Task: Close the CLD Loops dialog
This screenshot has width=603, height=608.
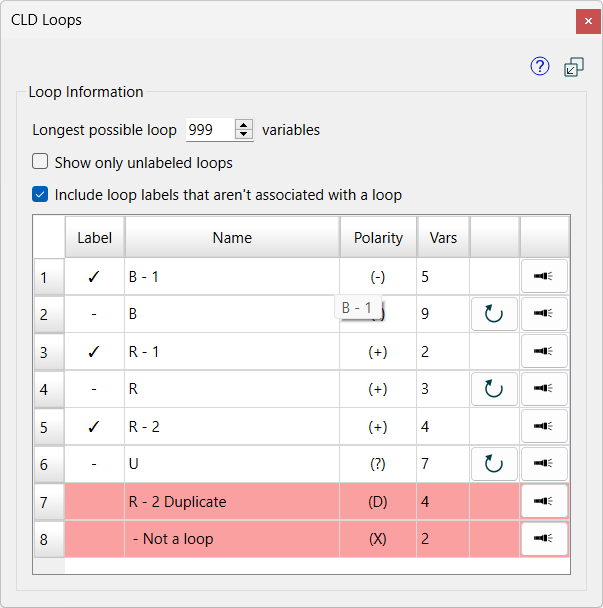Action: [583, 20]
